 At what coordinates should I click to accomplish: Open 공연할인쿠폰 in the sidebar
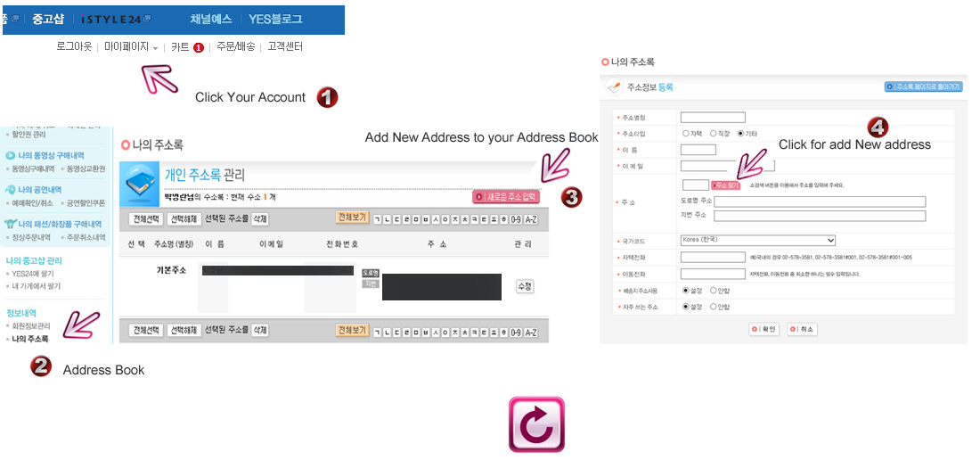(86, 203)
